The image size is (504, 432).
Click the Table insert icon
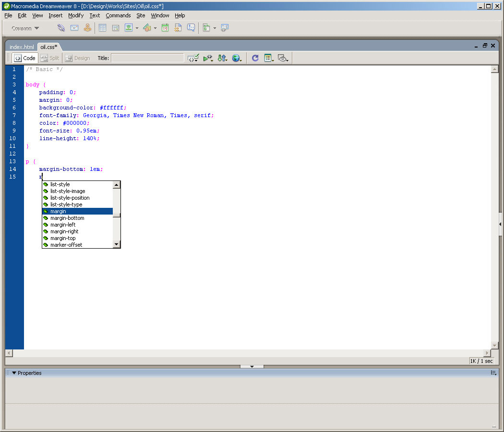coord(103,28)
